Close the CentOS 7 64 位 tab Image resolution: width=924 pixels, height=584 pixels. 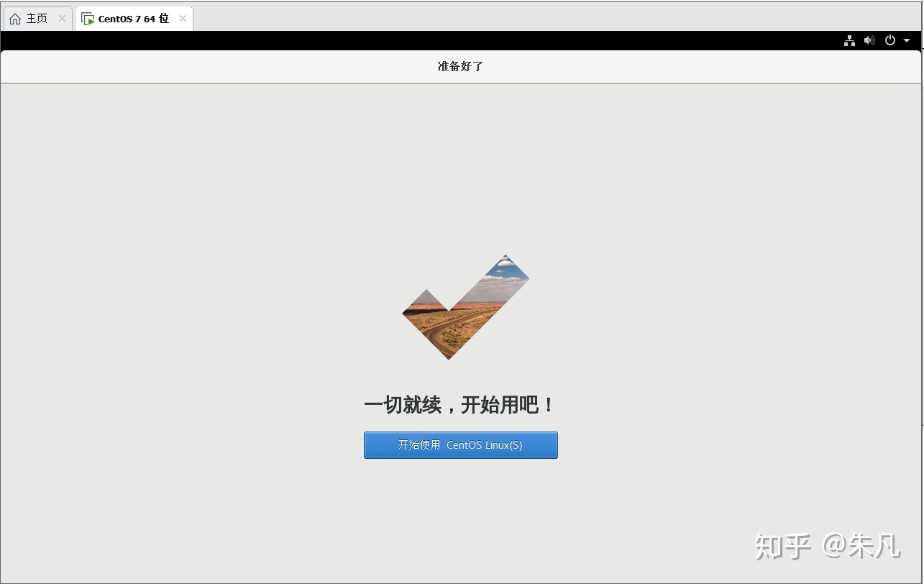[183, 19]
